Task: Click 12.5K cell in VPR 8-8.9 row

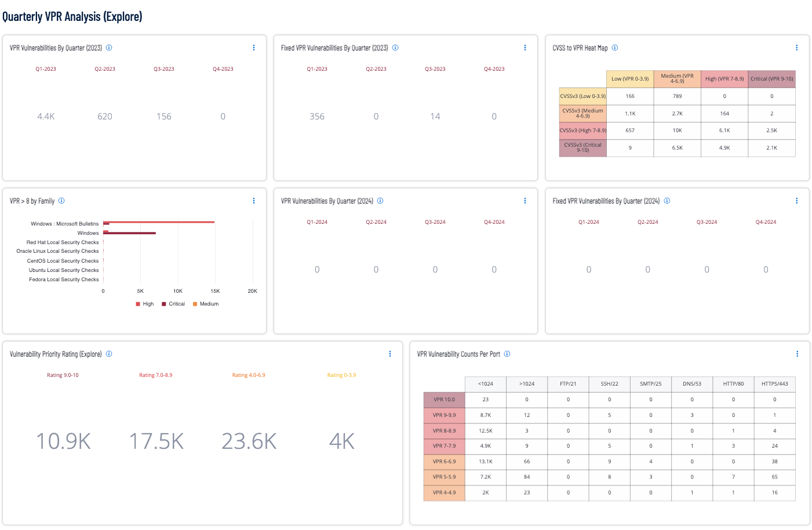Action: [486, 431]
